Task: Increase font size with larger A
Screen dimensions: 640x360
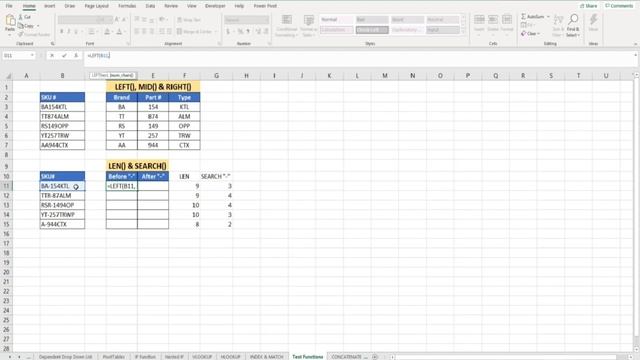Action: (x=117, y=20)
